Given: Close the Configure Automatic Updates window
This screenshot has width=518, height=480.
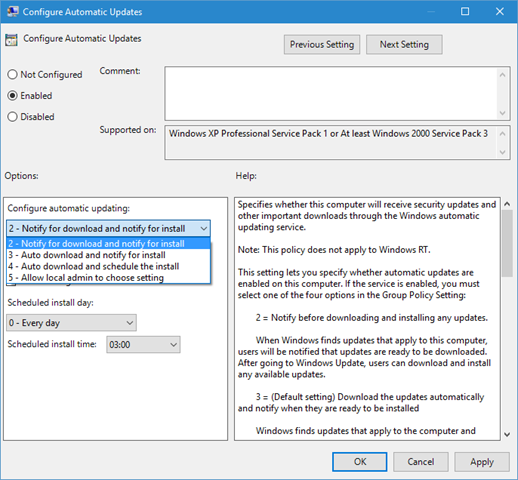Looking at the screenshot, I should pos(500,11).
